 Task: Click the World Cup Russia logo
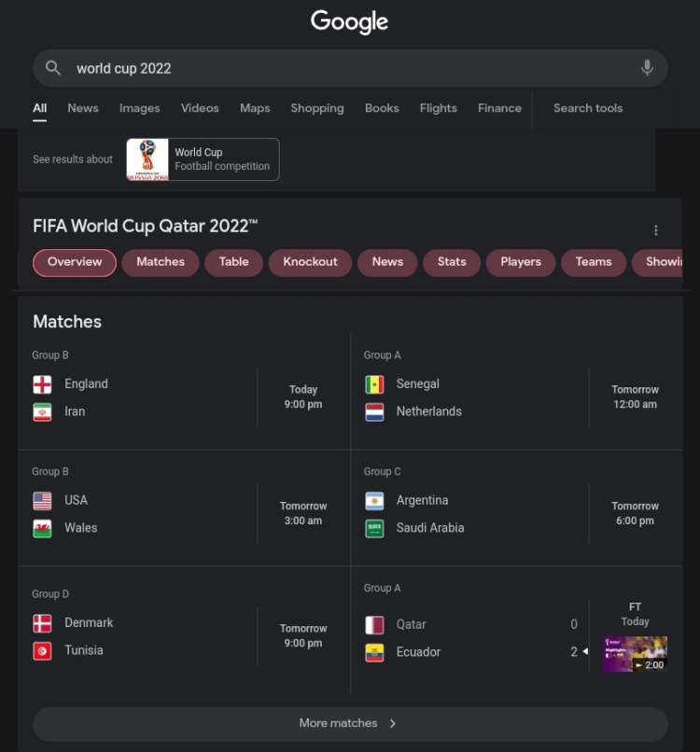click(147, 160)
